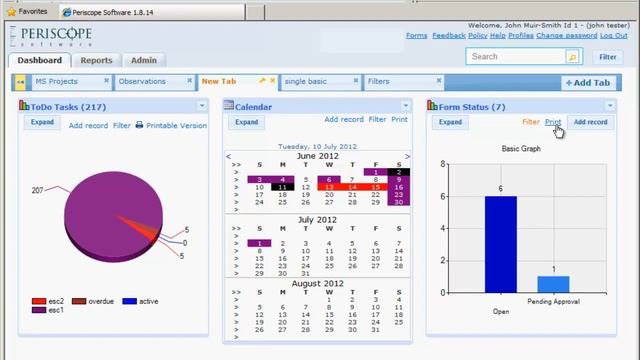Select the Filters dashboard tab
Viewport: 640px width, 360px height.
pyautogui.click(x=379, y=81)
